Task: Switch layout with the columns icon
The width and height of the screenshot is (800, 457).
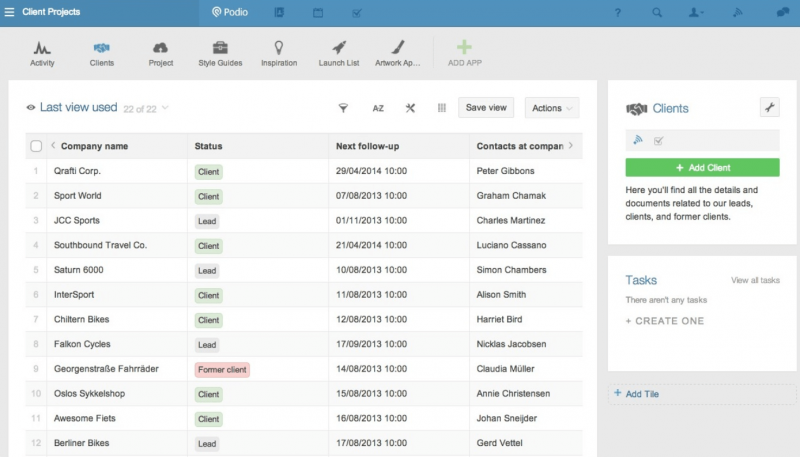Action: (442, 108)
